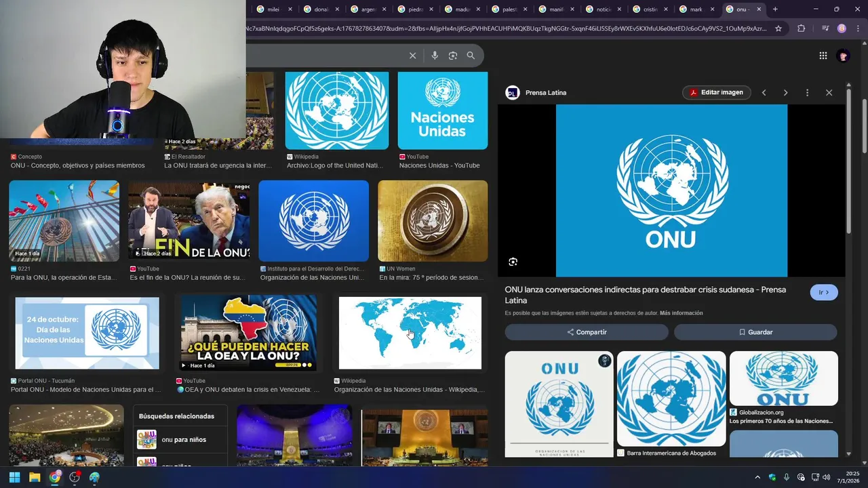The height and width of the screenshot is (488, 868).
Task: Show hidden system tray icons
Action: (x=757, y=477)
